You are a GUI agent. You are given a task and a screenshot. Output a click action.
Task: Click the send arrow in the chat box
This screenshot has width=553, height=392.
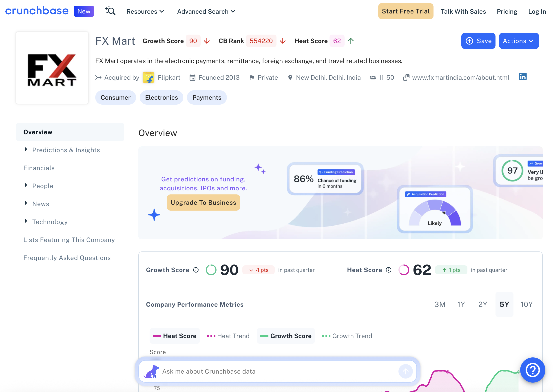[405, 371]
